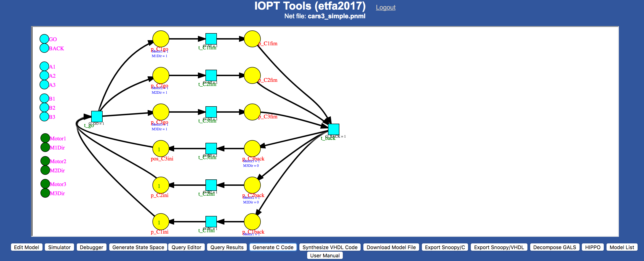Click Generate C Code button

[273, 247]
